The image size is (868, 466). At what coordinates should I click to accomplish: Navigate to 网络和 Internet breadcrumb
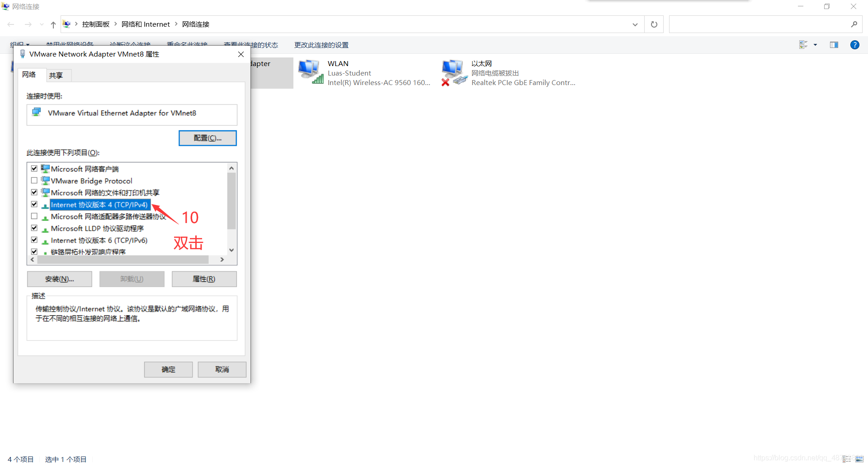146,24
